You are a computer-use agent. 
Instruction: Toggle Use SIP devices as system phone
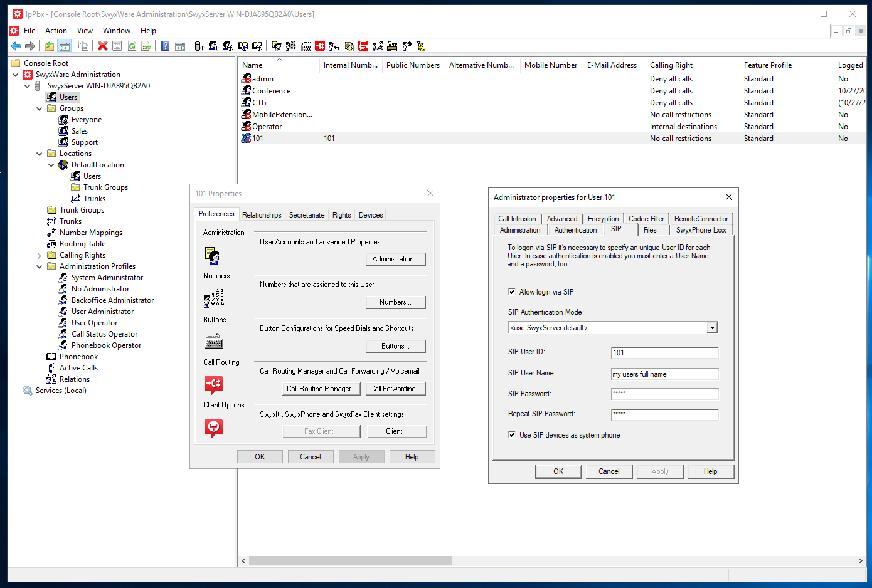(512, 434)
